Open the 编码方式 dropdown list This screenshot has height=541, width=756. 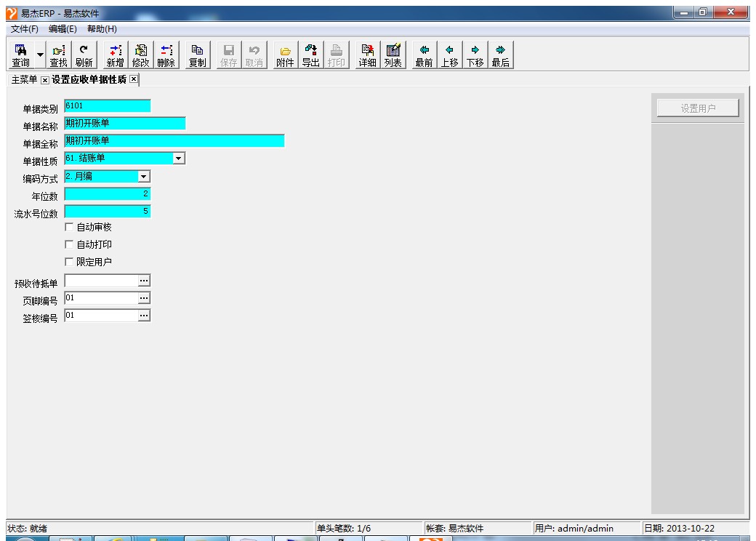[143, 176]
